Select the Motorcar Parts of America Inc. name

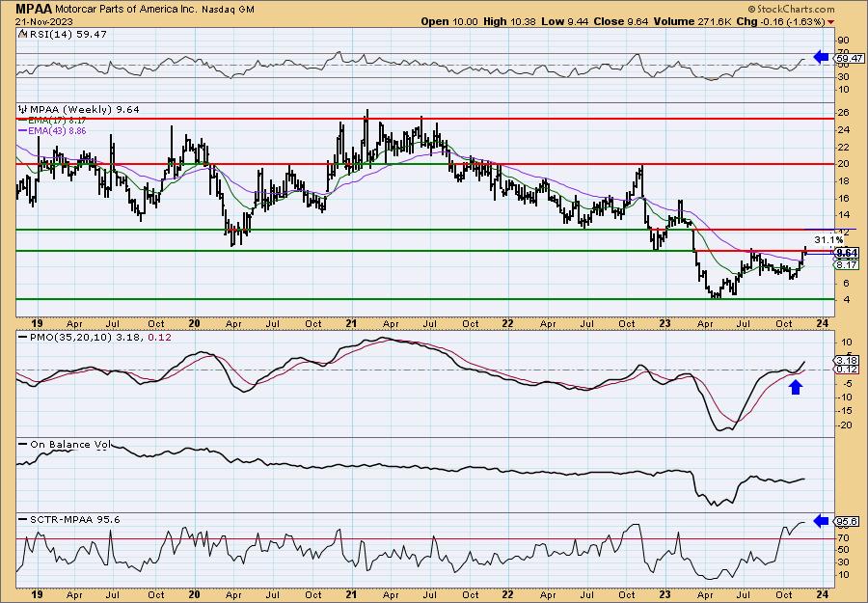coord(125,10)
